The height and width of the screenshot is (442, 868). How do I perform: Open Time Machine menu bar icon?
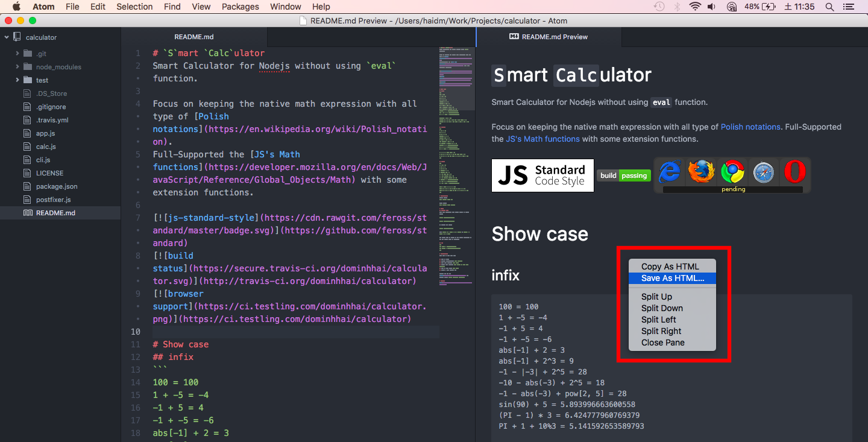click(x=659, y=7)
